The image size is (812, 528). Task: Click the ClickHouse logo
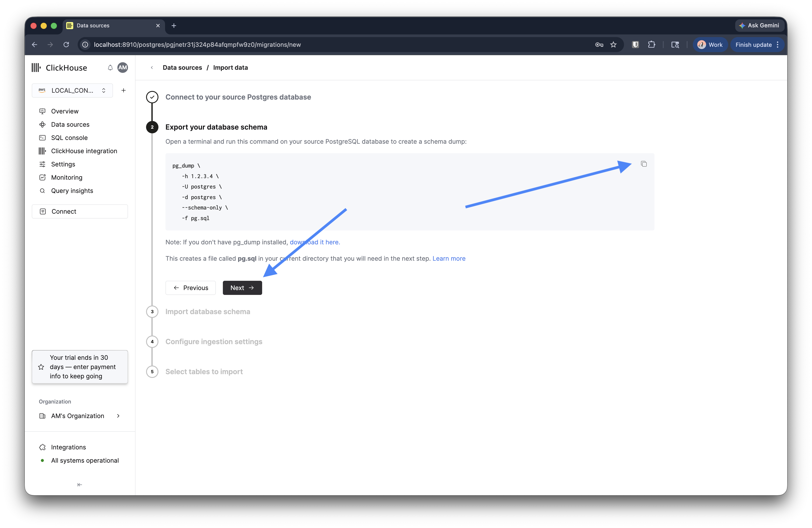coord(59,68)
